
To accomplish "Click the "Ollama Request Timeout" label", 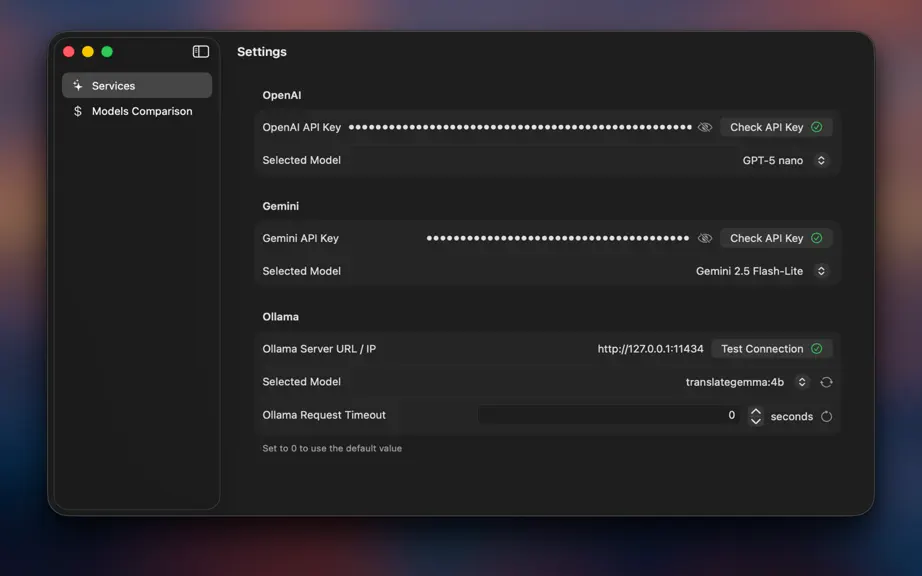I will tap(324, 415).
